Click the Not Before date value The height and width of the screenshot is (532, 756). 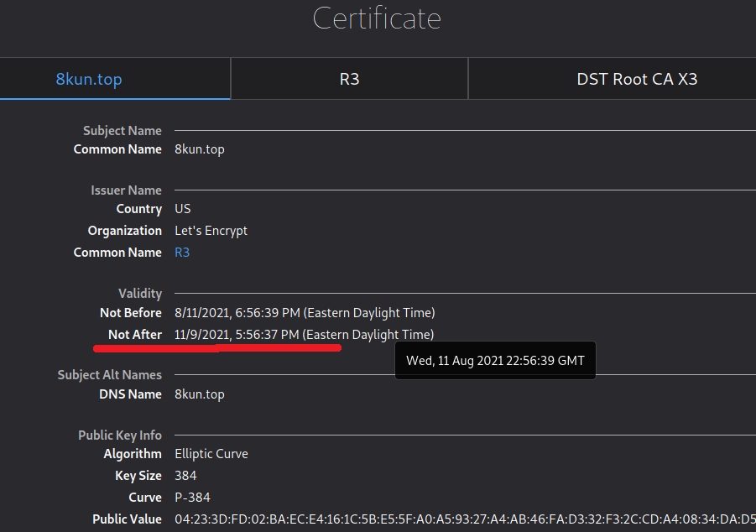pos(305,313)
